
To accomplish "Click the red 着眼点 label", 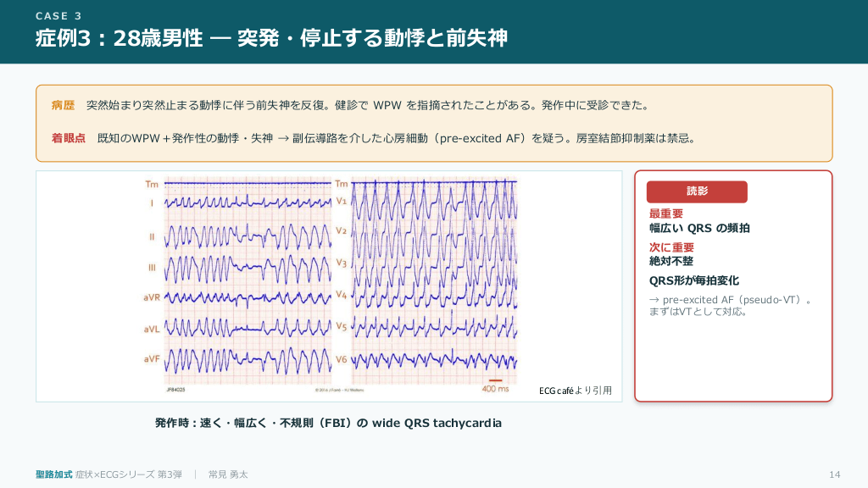I will (x=69, y=138).
